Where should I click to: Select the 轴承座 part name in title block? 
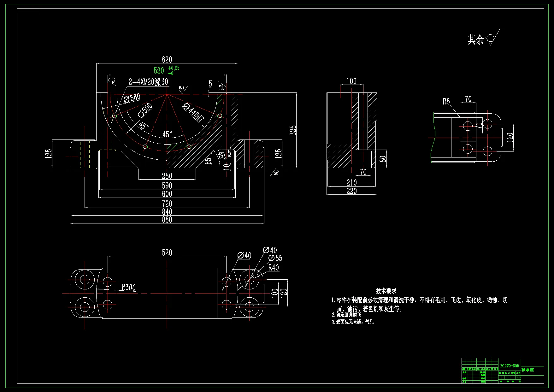(x=527, y=369)
